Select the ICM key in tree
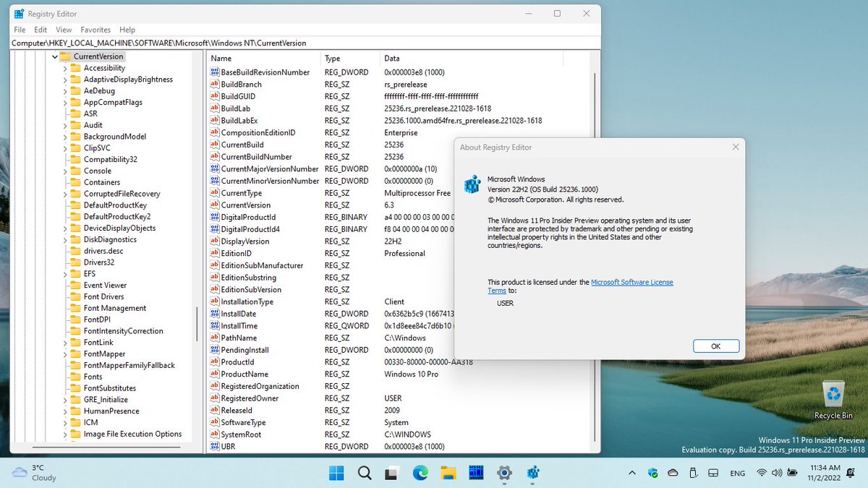 (x=90, y=422)
